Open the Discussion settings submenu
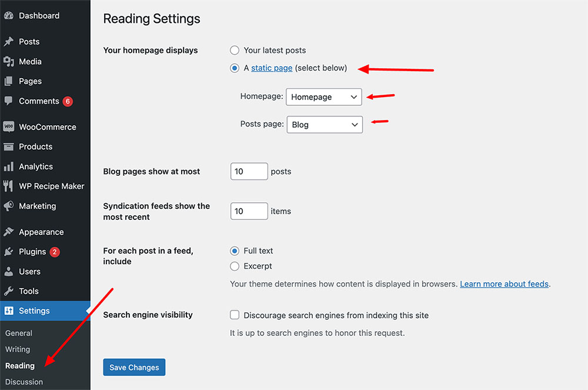588x390 pixels. coord(24,382)
